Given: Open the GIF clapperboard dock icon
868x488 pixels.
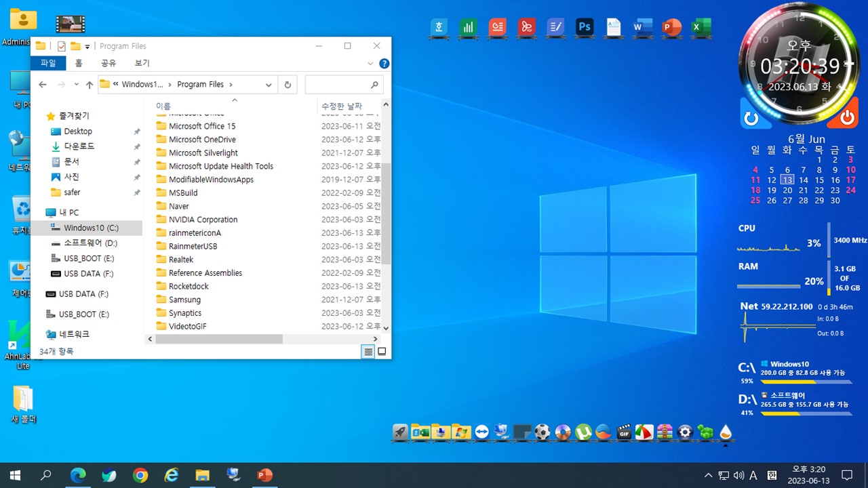Looking at the screenshot, I should coord(624,432).
